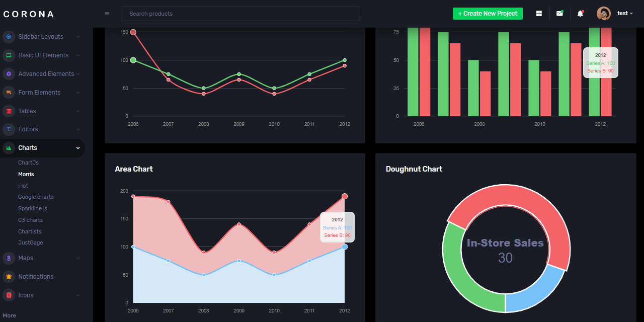Image resolution: width=644 pixels, height=322 pixels.
Task: Click the In-Store Sales doughnut label
Action: 505,243
